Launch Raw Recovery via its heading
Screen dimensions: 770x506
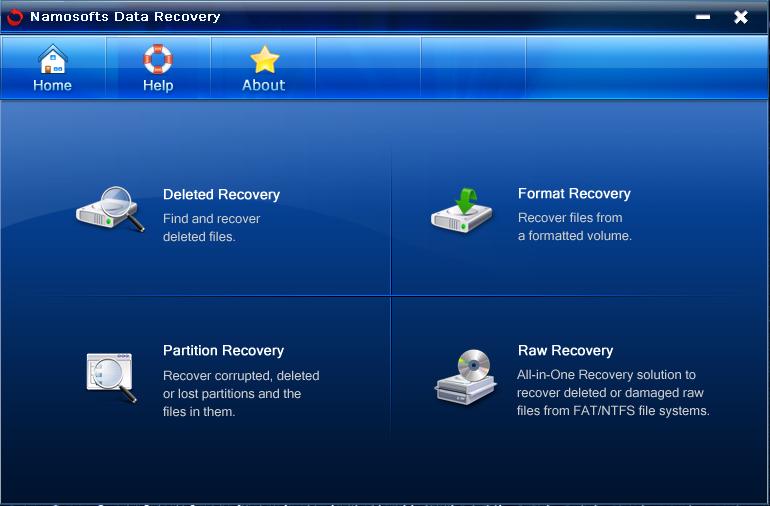pos(565,351)
